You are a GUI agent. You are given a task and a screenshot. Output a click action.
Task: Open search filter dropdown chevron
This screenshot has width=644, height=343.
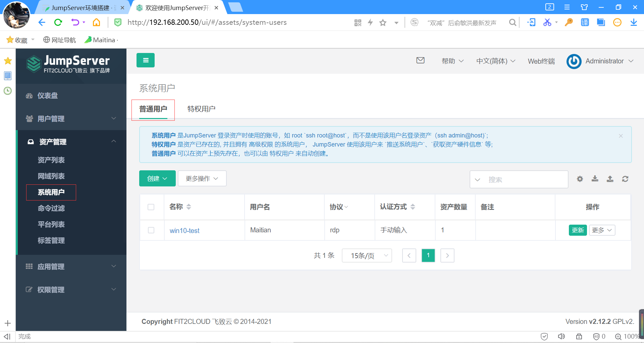(x=477, y=180)
